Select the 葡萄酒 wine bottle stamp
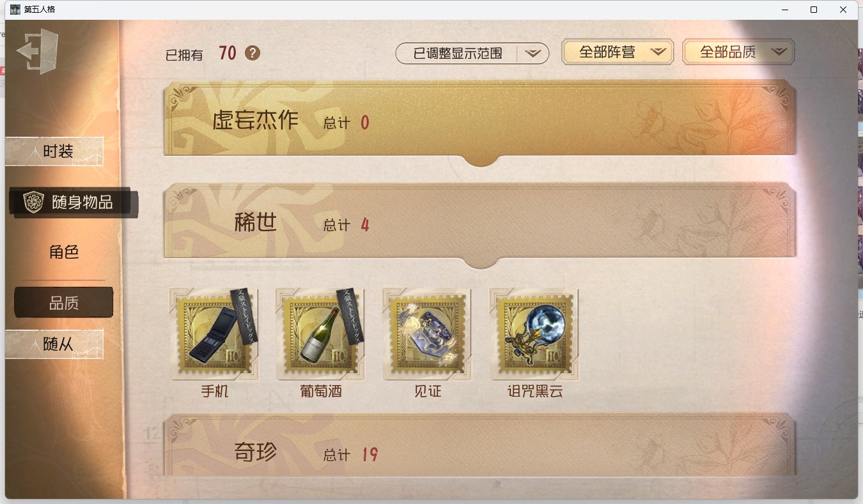The width and height of the screenshot is (863, 504). click(321, 333)
